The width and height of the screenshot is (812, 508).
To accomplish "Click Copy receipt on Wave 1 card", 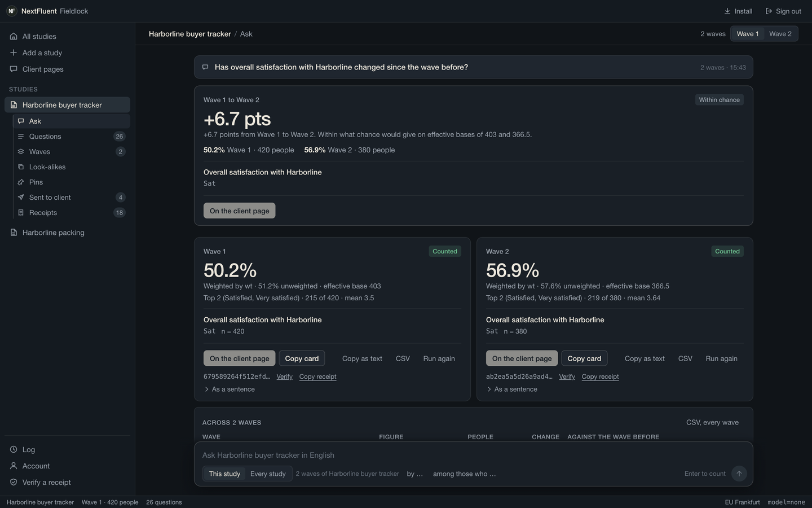I will pyautogui.click(x=318, y=376).
